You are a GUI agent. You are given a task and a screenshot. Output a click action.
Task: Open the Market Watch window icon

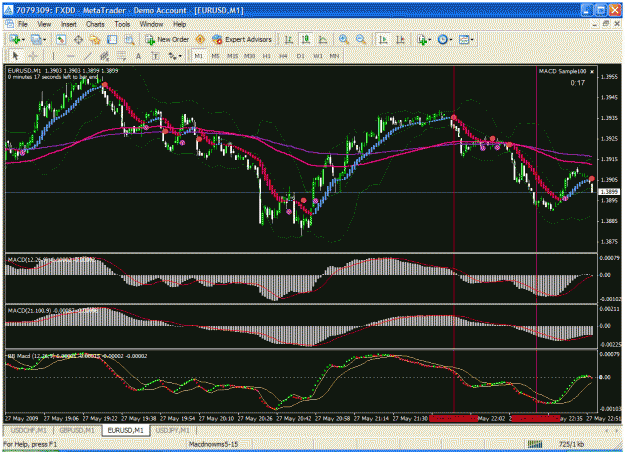click(x=61, y=39)
